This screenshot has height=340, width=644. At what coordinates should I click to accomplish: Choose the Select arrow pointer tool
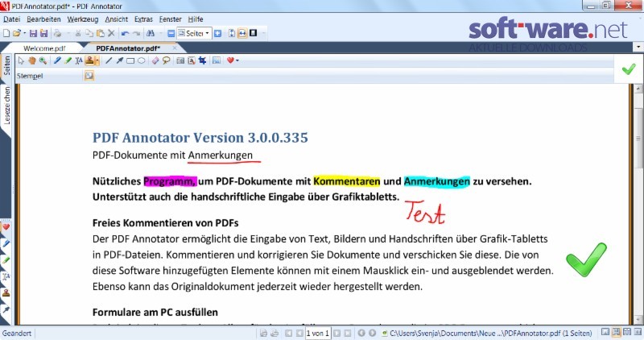(21, 61)
